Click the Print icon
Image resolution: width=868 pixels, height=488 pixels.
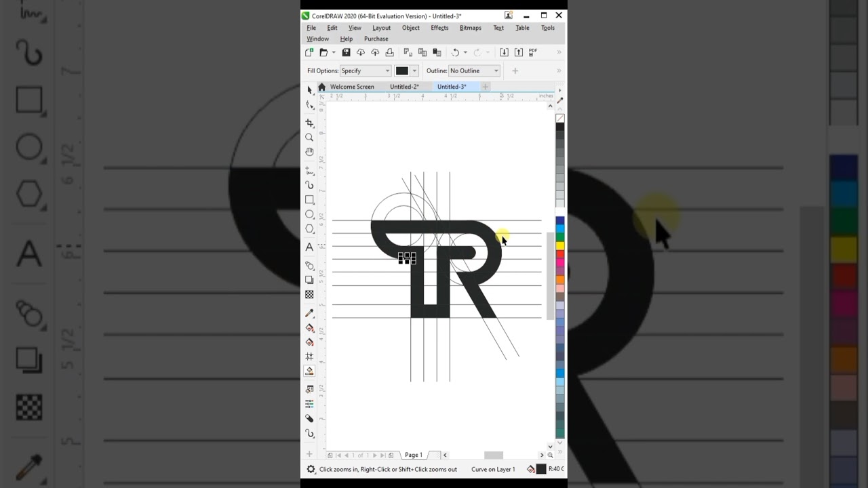[389, 52]
